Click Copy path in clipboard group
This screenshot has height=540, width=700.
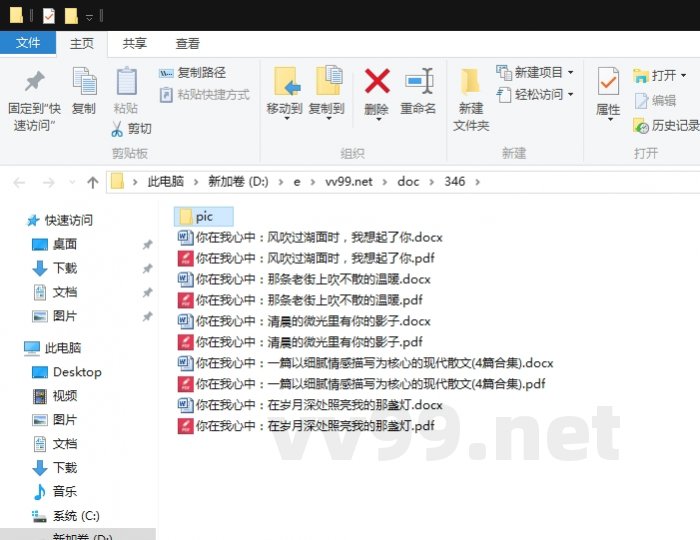pos(192,73)
